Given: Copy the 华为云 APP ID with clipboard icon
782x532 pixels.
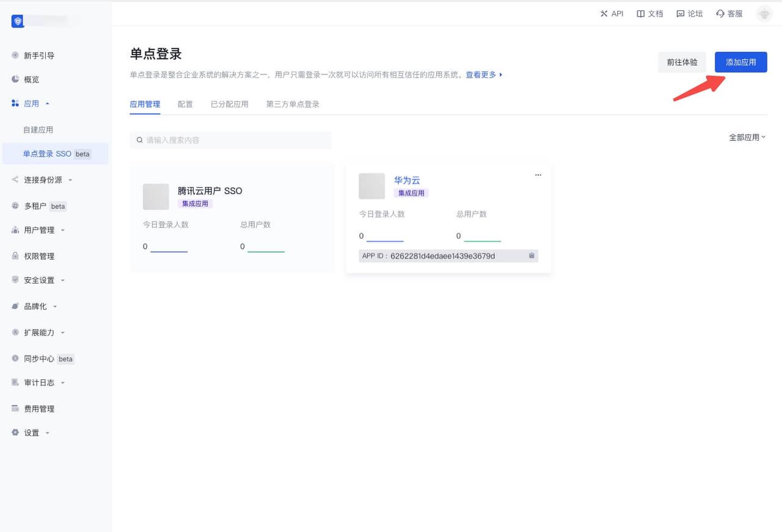Looking at the screenshot, I should tap(532, 256).
